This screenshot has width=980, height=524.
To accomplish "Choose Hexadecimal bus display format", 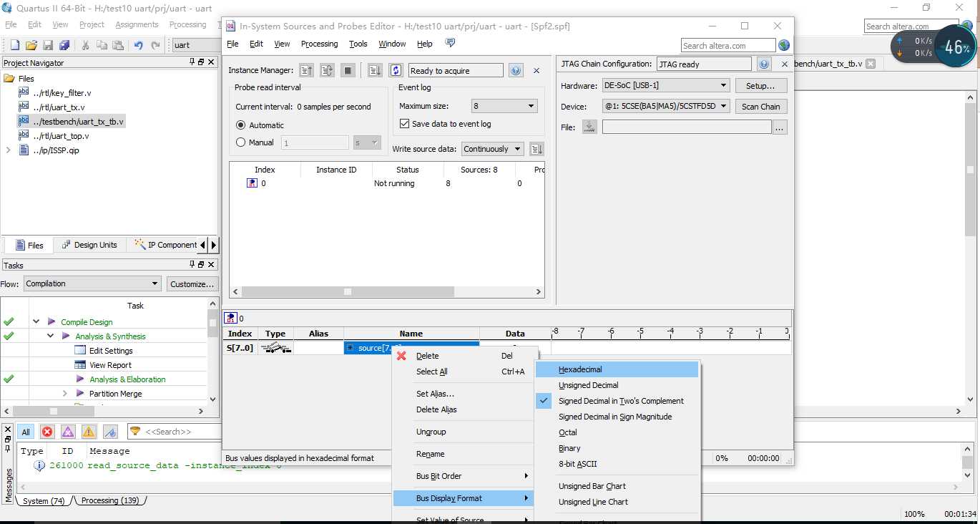I will tap(617, 369).
